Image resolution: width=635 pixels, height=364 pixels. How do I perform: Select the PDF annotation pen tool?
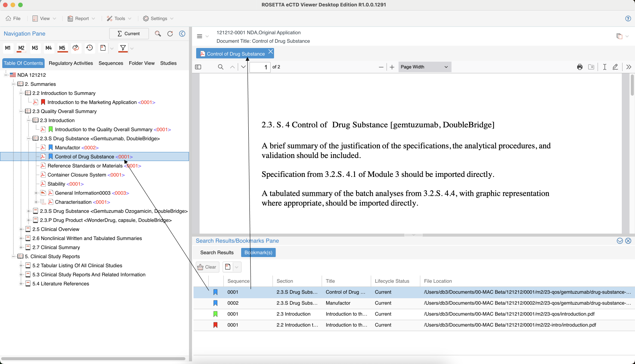pyautogui.click(x=615, y=67)
